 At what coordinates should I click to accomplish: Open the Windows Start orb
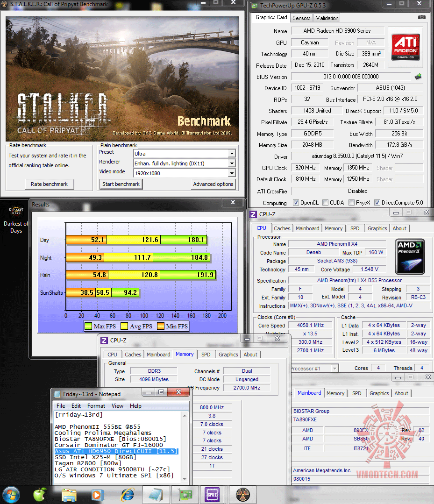point(11,495)
